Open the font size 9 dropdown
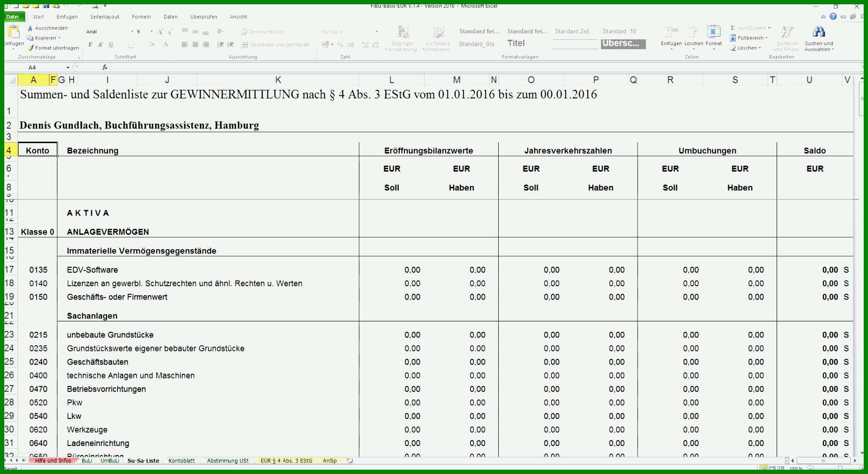This screenshot has height=474, width=868. (152, 32)
